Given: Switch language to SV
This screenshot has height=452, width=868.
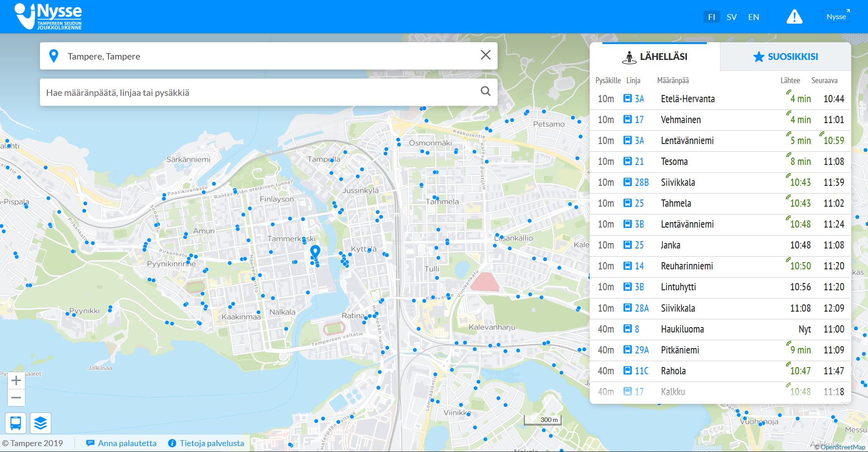Looking at the screenshot, I should pos(731,17).
